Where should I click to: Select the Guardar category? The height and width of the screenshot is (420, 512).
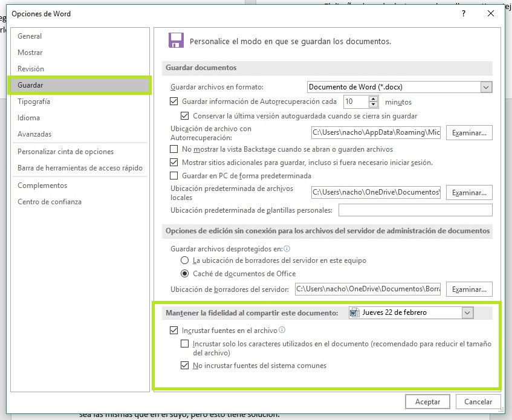(x=80, y=85)
